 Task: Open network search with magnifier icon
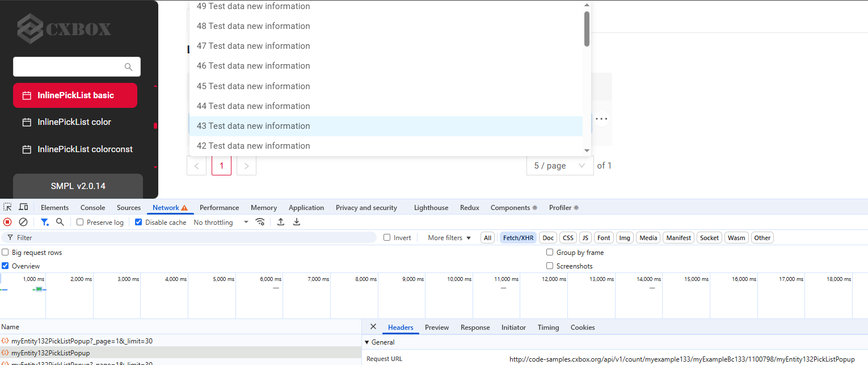tap(60, 222)
